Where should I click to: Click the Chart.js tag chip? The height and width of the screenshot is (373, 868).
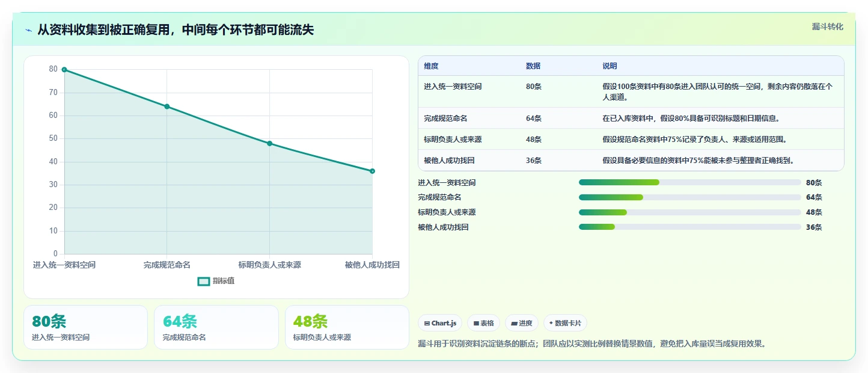(x=440, y=323)
